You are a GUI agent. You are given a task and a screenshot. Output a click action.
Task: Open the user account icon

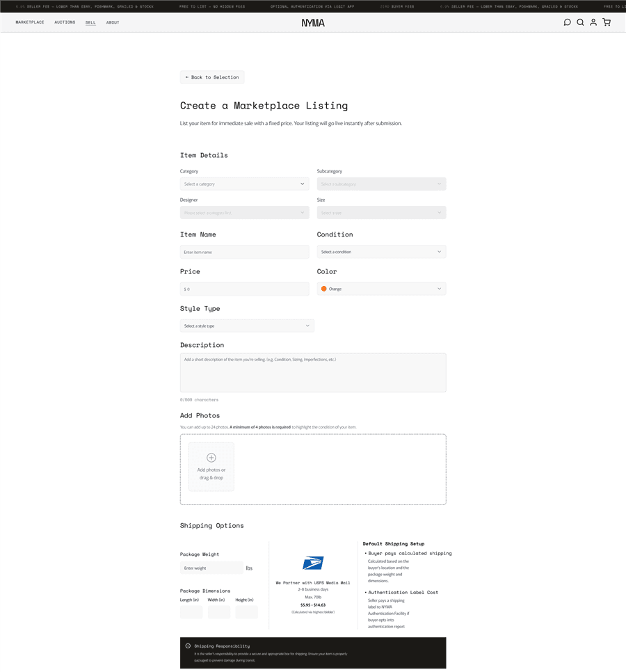[x=593, y=22]
